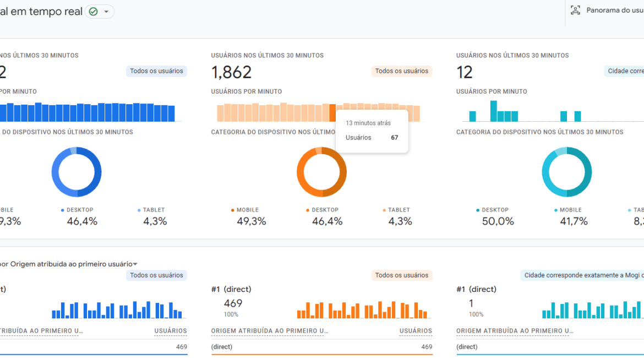Click the Panorama do usuário icon
This screenshot has height=358, width=644.
coord(575,10)
